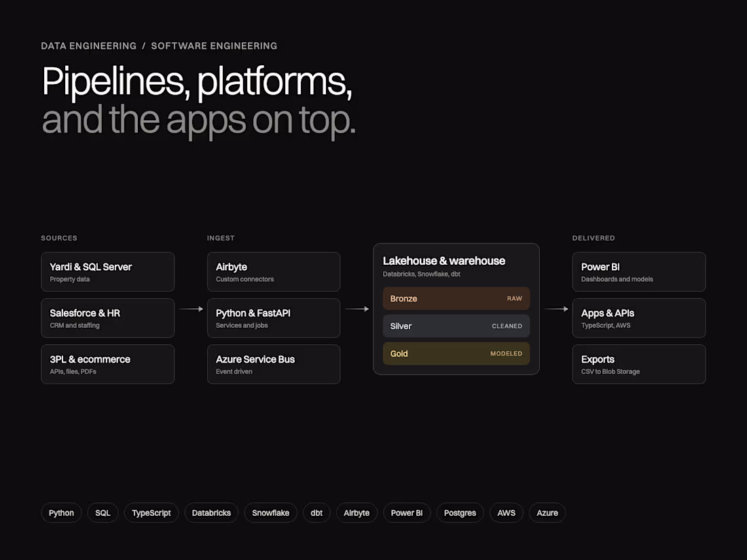
Task: Click the DELIVERED column label
Action: tap(594, 238)
